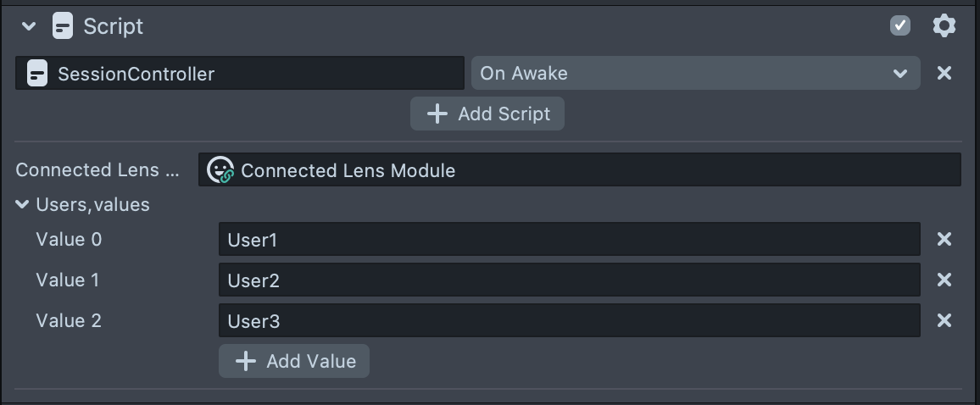Image resolution: width=980 pixels, height=405 pixels.
Task: Delete the Value 2 User3 entry
Action: (x=944, y=321)
